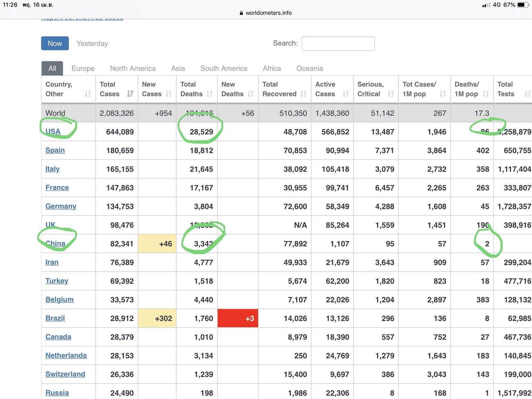Image resolution: width=532 pixels, height=399 pixels.
Task: Open the China country link
Action: [55, 244]
